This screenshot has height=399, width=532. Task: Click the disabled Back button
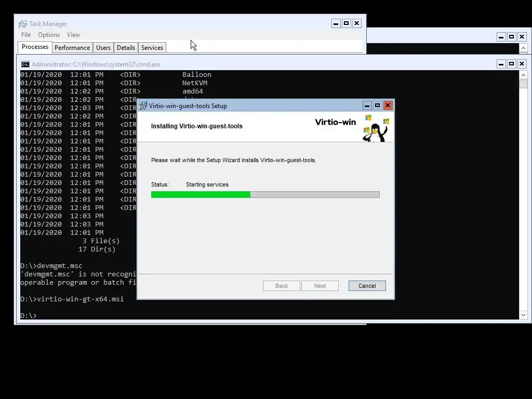[281, 286]
